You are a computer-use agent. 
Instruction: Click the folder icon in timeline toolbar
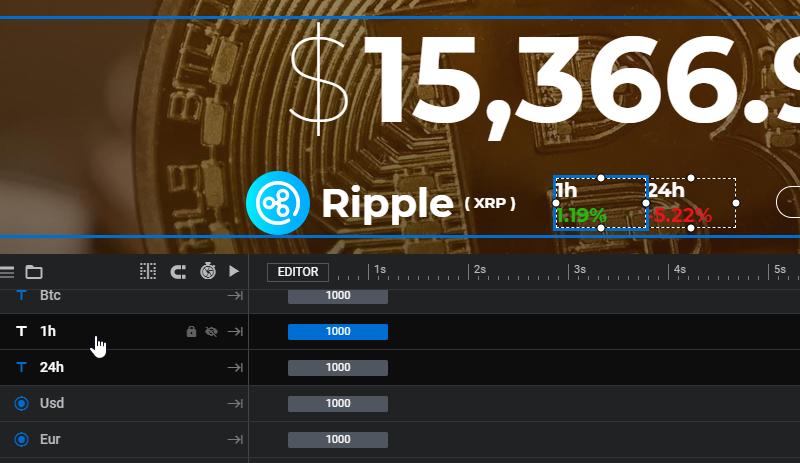[x=34, y=272]
